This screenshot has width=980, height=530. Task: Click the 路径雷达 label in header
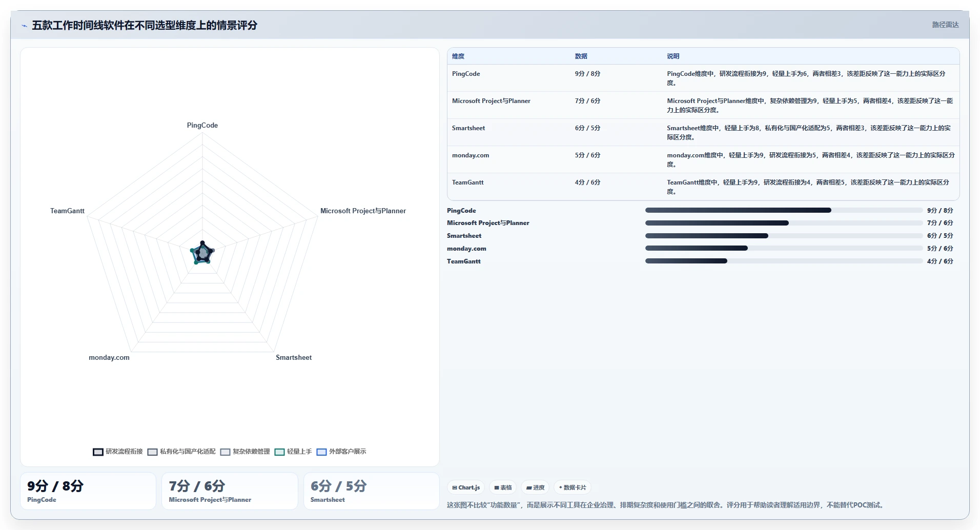(945, 25)
